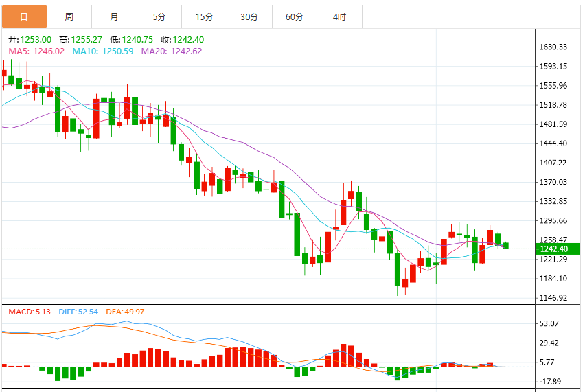Image resolution: width=585 pixels, height=392 pixels.
Task: Click the 开 1253.00 opening price text
Action: pos(30,40)
